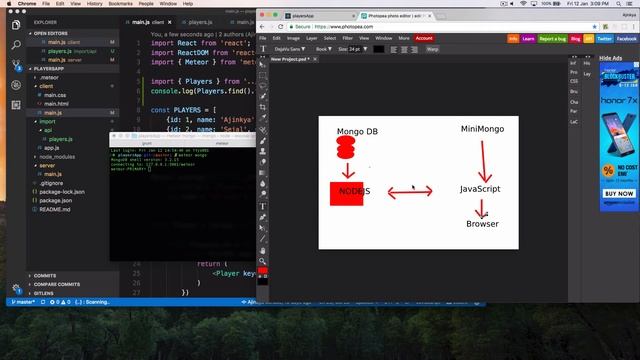Select the Gradient tool in Photopea toolbar

(x=262, y=173)
